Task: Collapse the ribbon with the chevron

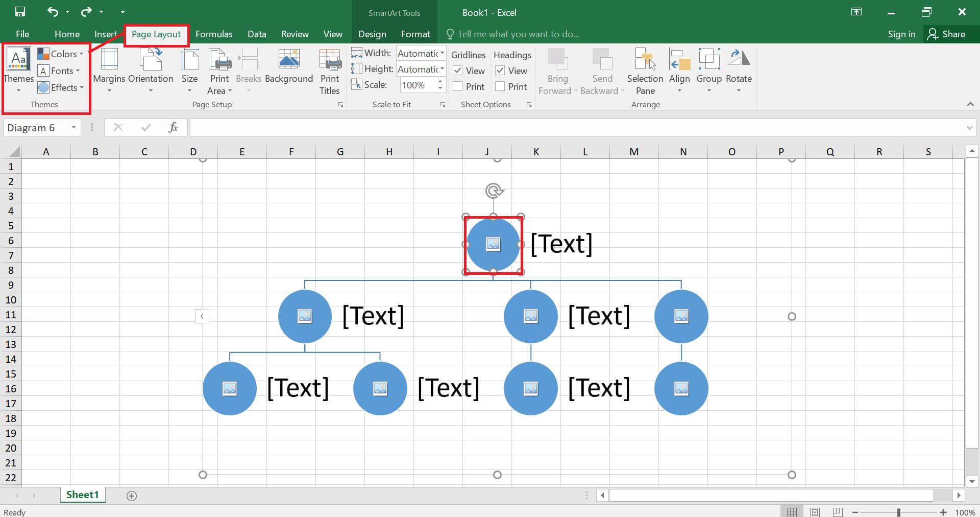Action: point(970,104)
